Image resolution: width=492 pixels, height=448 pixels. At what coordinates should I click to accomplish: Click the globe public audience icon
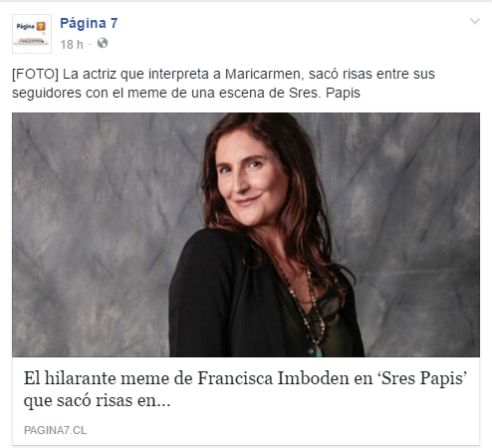click(103, 43)
